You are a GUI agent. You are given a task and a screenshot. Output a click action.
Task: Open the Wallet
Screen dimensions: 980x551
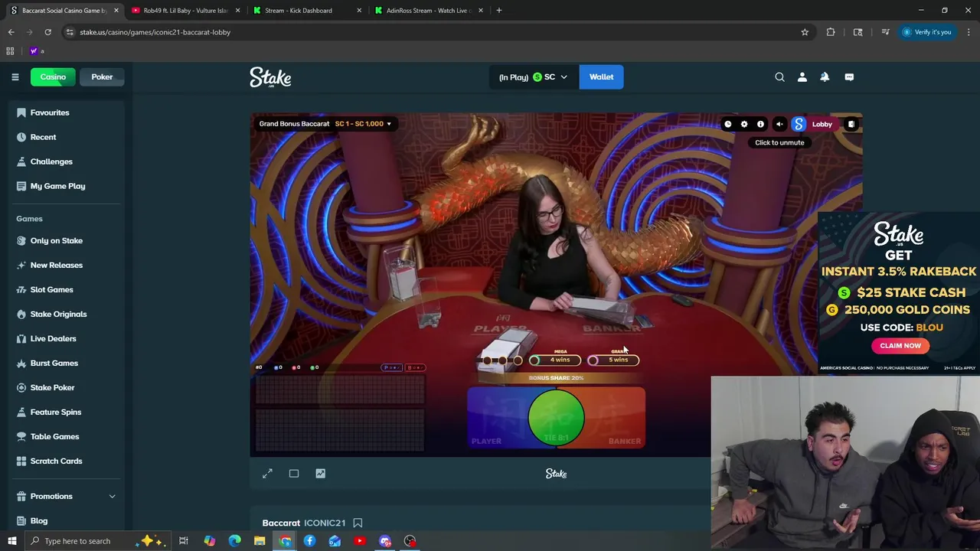click(601, 77)
